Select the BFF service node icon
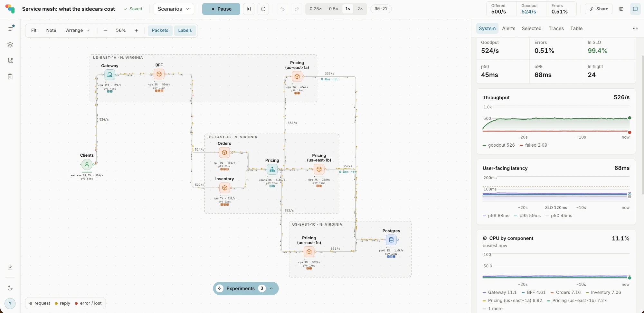 pyautogui.click(x=159, y=74)
